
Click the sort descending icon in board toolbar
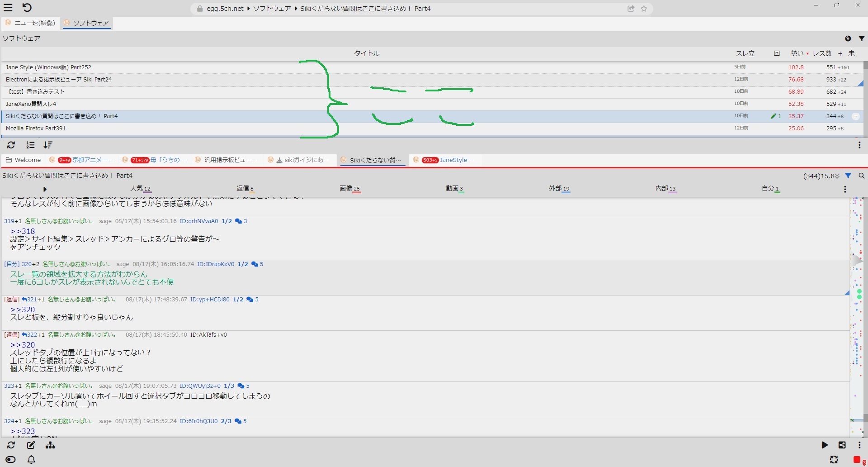pyautogui.click(x=48, y=145)
